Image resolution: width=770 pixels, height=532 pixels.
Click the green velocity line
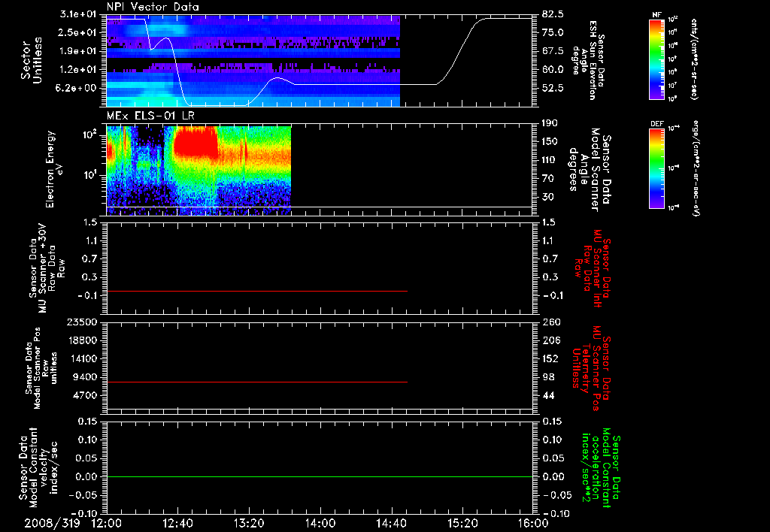coord(320,476)
